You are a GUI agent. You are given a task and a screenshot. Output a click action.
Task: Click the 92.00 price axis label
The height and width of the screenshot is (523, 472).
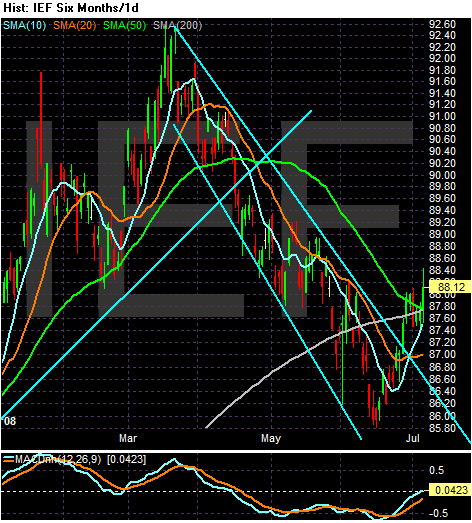[442, 58]
